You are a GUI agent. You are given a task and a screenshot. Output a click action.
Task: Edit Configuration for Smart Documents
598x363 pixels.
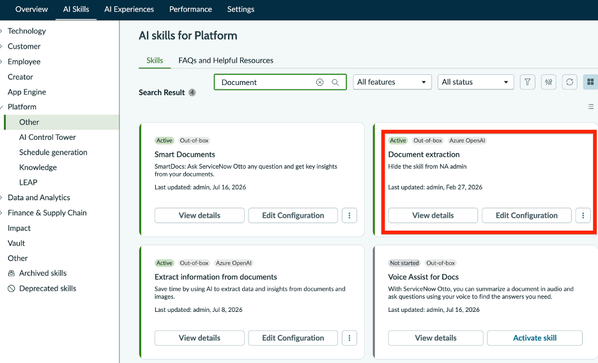pyautogui.click(x=293, y=215)
